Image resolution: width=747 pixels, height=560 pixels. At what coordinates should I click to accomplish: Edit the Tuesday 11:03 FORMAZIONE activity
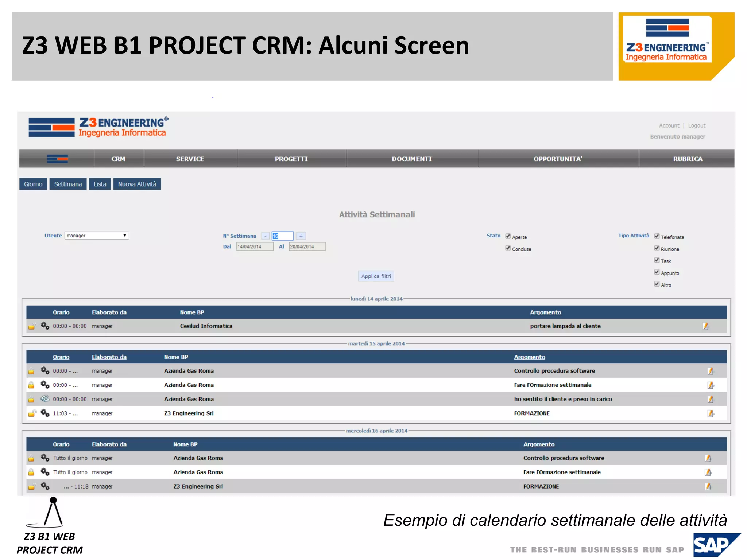coord(711,413)
